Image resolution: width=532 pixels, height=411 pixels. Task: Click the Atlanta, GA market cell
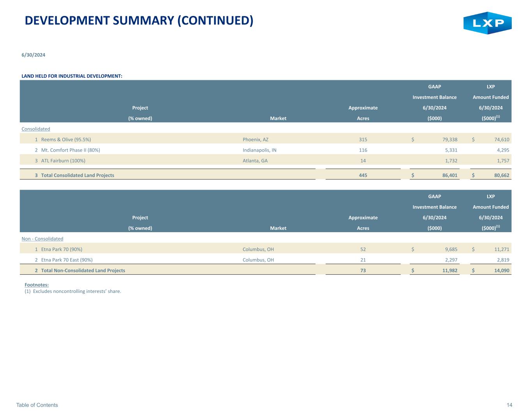pos(255,161)
